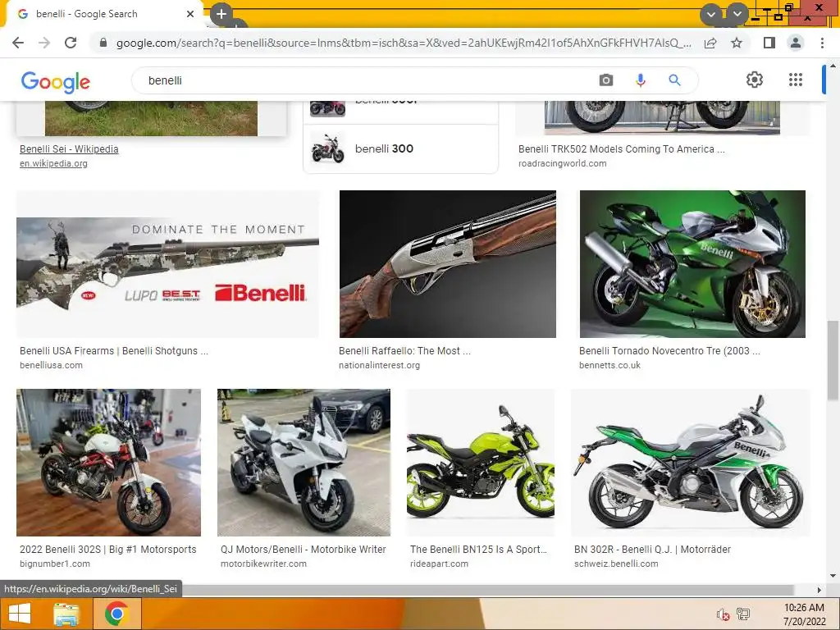
Task: Focus the browser address bar URL
Action: 404,43
